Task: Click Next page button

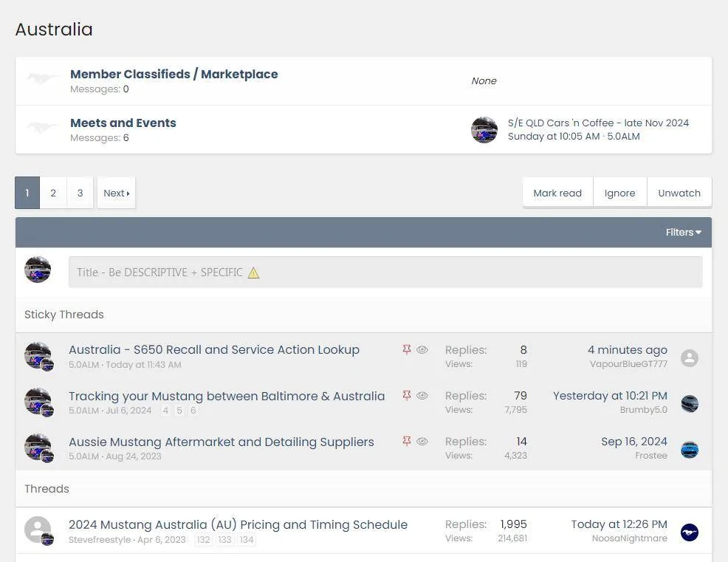Action: coord(116,193)
